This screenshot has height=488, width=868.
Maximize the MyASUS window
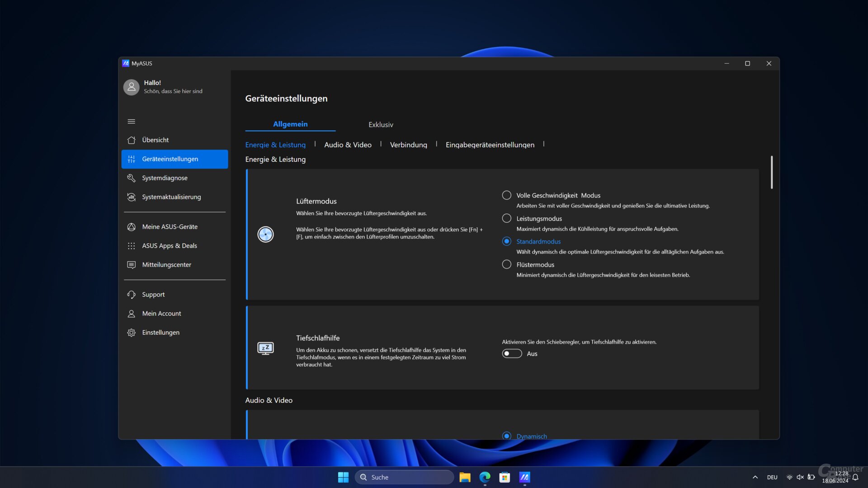click(747, 63)
